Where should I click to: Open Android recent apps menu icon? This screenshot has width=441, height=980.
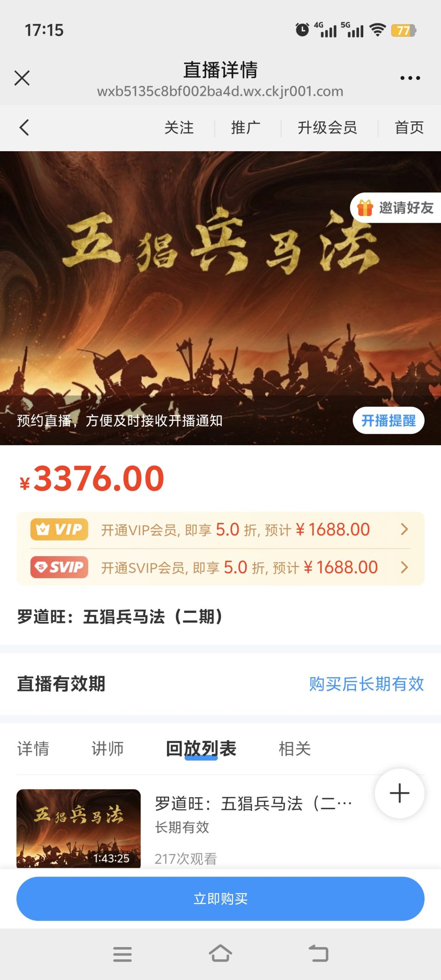pos(122,954)
